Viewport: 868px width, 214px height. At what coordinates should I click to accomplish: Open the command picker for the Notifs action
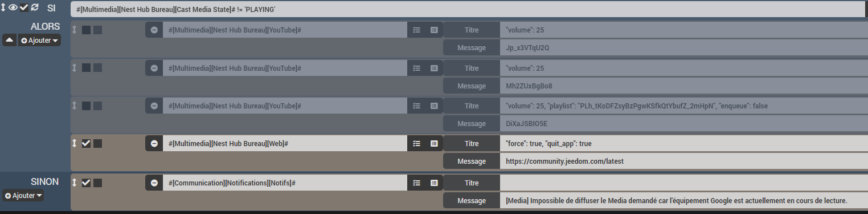pos(434,183)
